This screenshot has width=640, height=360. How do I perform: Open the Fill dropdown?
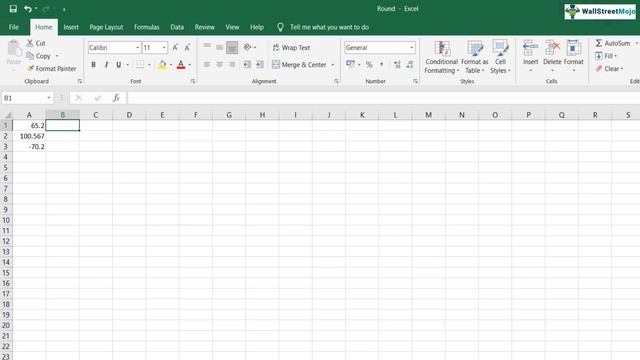tap(606, 56)
